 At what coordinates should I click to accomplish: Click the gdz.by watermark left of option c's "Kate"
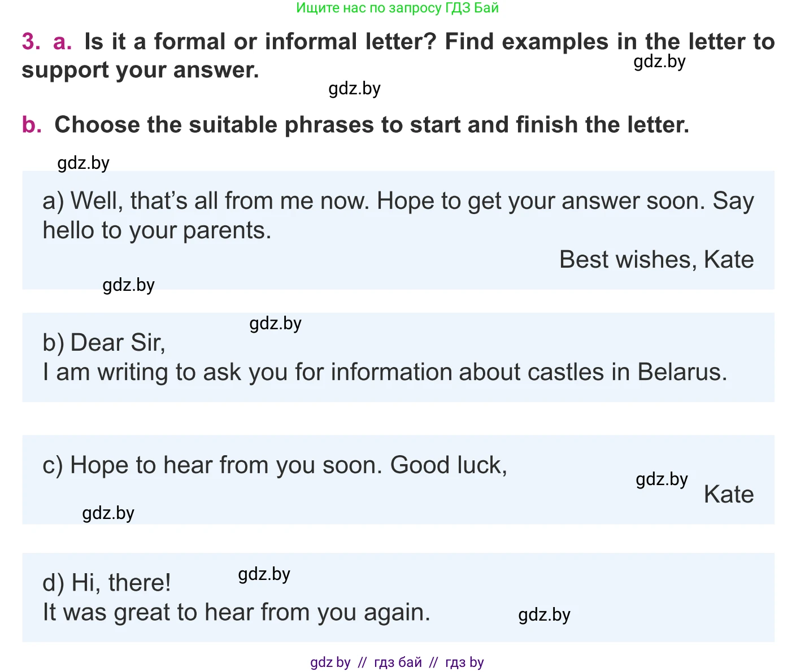662,479
